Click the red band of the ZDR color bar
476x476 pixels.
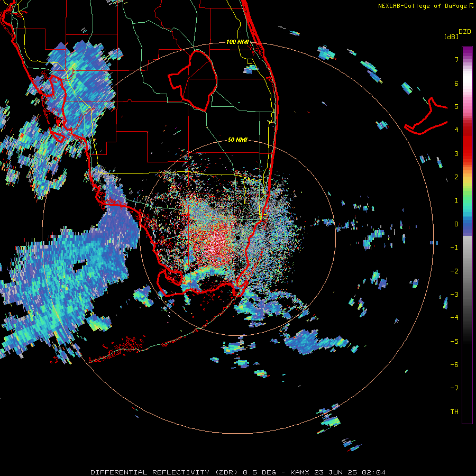click(467, 143)
